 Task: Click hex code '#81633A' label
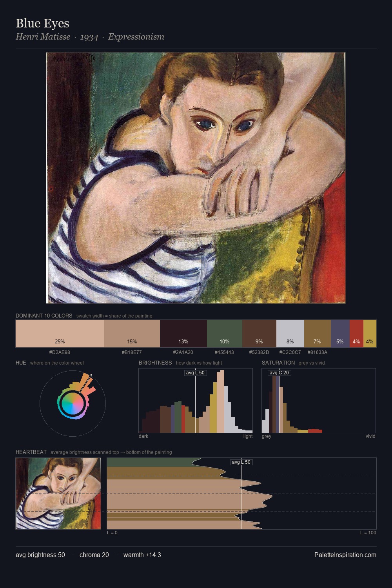[317, 352]
